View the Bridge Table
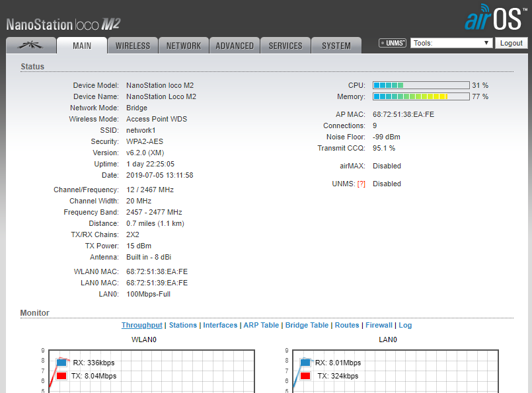Screen dimensions: 532x393 tap(307, 325)
